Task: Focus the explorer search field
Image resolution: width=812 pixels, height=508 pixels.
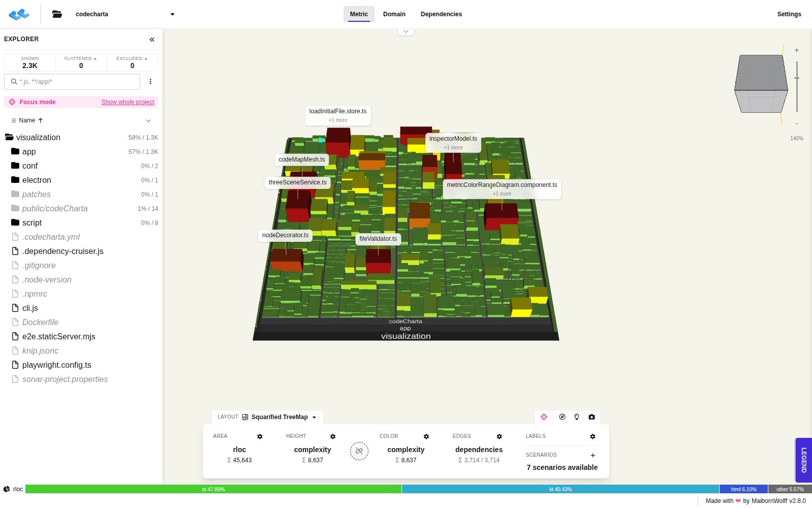Action: click(x=72, y=82)
